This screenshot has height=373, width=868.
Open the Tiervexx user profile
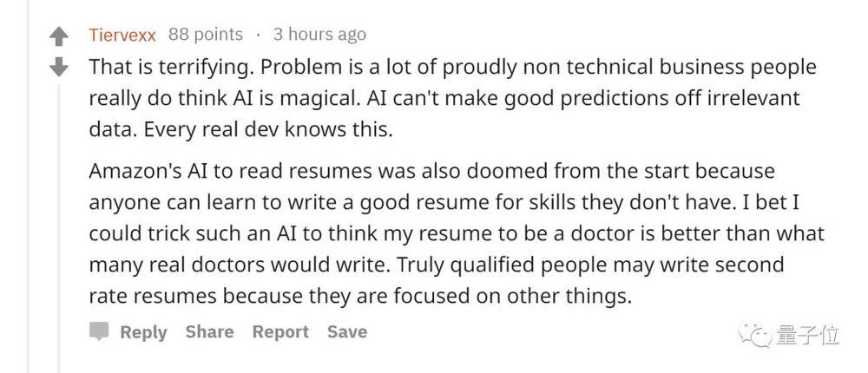pyautogui.click(x=123, y=35)
